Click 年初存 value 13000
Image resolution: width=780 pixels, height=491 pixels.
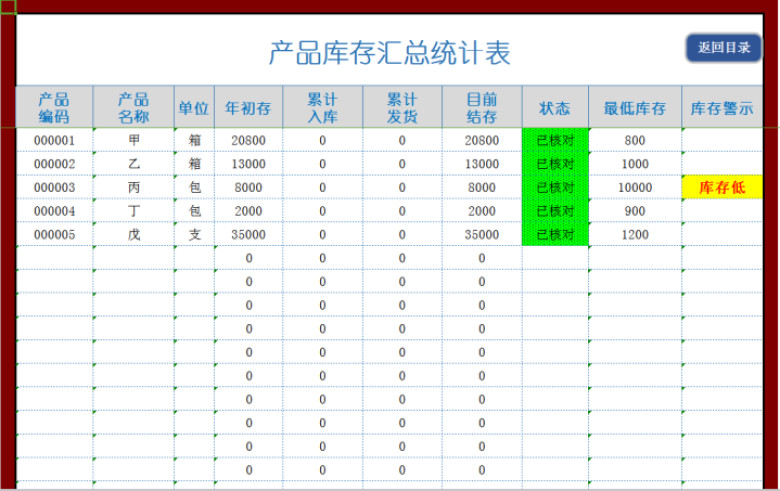[x=248, y=164]
